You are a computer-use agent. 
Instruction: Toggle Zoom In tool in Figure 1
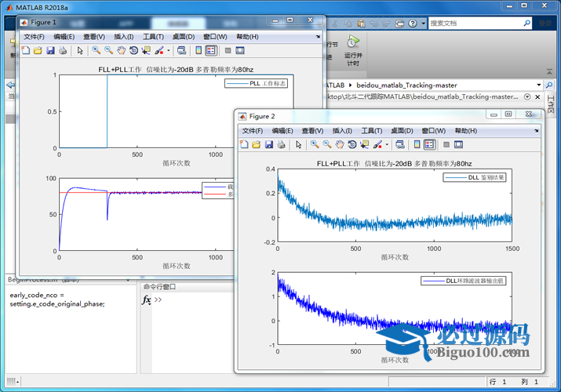click(96, 50)
